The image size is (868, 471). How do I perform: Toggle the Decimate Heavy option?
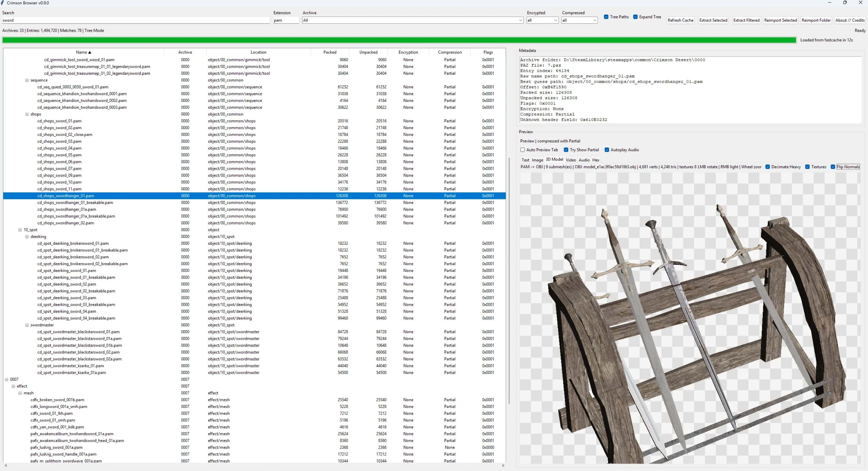point(767,167)
